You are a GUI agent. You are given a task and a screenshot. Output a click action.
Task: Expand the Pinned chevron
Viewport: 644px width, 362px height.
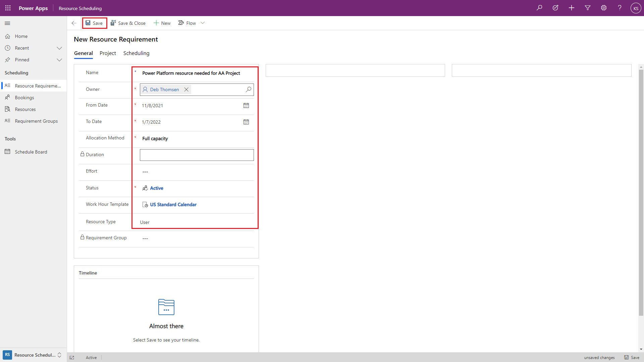59,60
